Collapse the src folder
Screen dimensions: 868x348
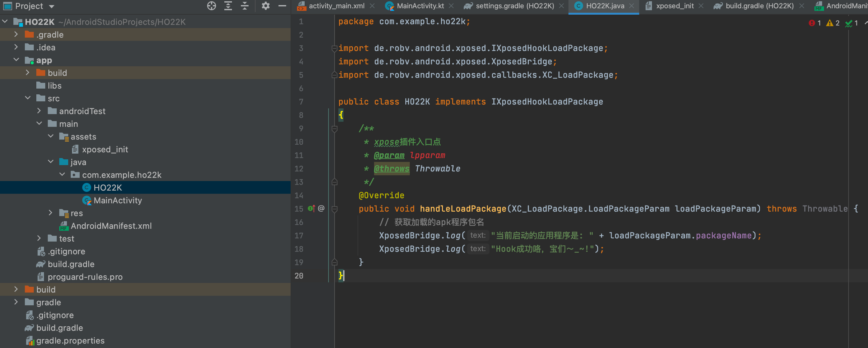(28, 98)
